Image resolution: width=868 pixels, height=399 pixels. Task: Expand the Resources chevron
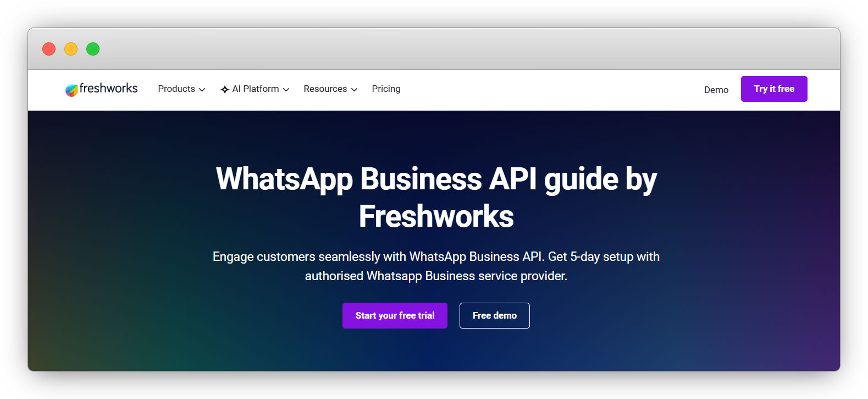coord(354,90)
